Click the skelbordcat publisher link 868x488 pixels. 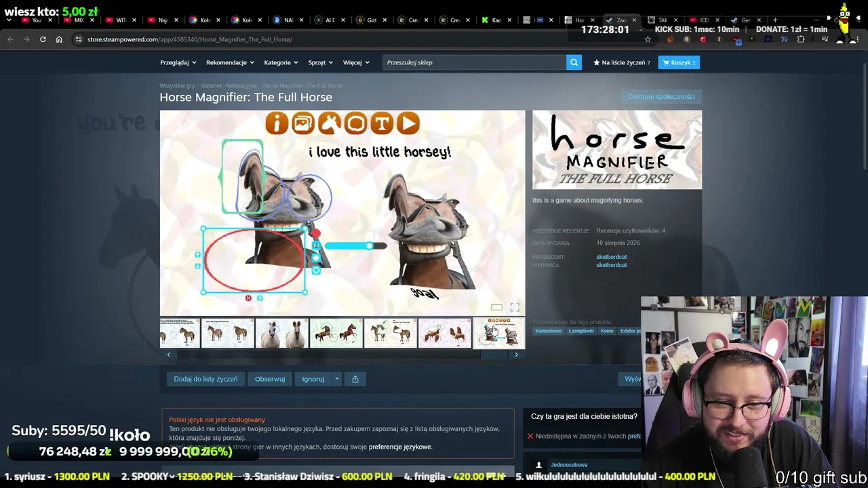[612, 265]
